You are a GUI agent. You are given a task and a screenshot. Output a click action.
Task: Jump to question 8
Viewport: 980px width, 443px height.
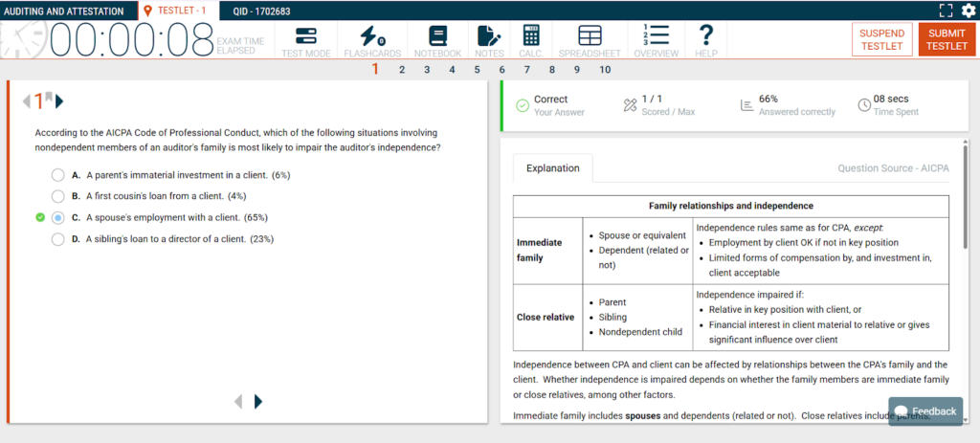[x=552, y=69]
